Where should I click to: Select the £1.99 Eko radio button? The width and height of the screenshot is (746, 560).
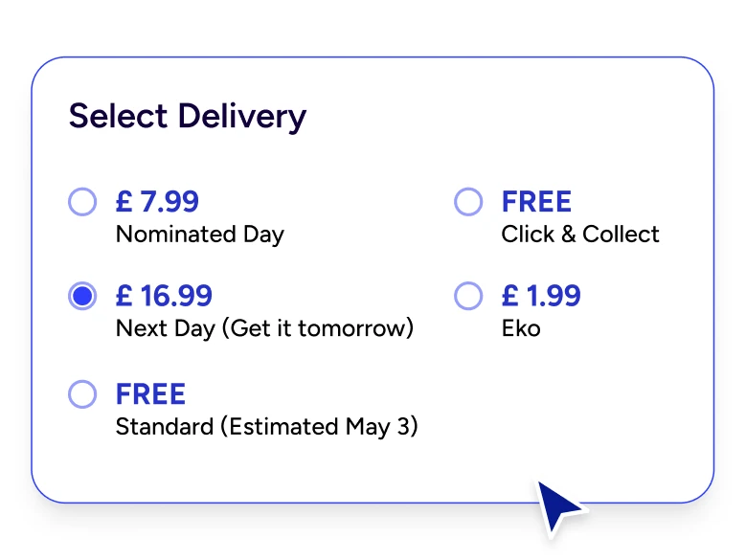coord(468,296)
